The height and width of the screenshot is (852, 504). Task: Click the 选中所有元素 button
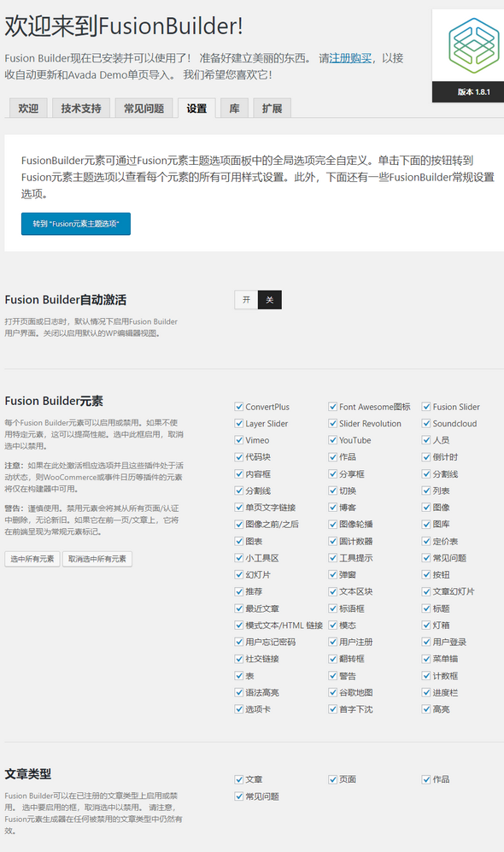coord(32,559)
